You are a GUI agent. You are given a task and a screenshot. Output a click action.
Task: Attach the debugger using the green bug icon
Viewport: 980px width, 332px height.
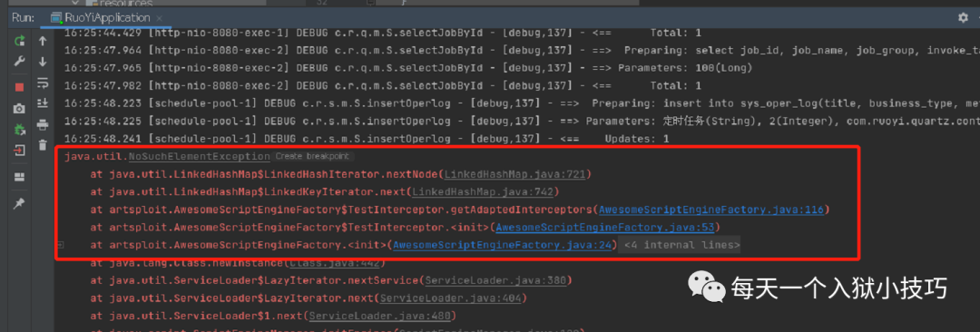pos(19,130)
